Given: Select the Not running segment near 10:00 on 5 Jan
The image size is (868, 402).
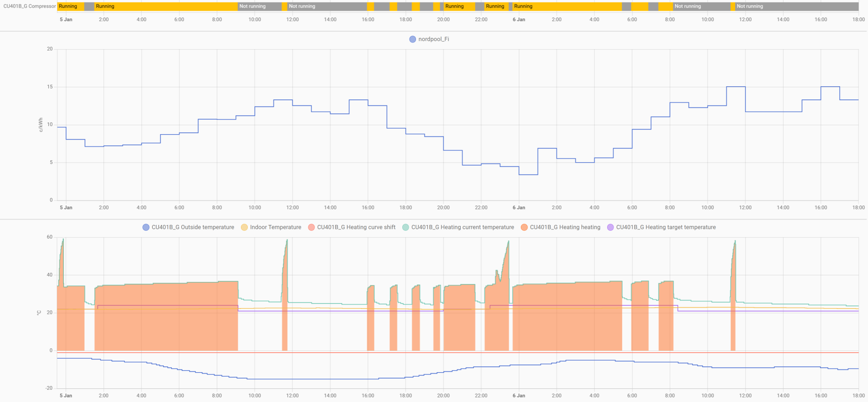Looking at the screenshot, I should (259, 6).
